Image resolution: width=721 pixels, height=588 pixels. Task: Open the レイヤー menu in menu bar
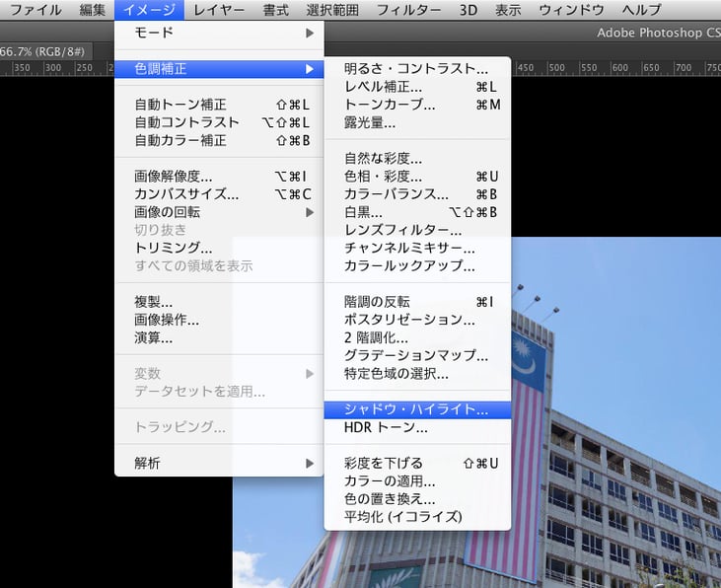221,10
